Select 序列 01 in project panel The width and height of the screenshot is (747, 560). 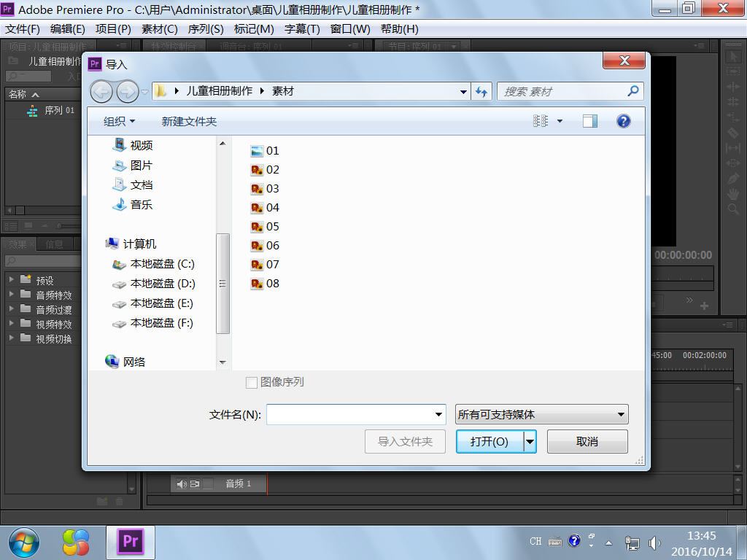coord(52,111)
